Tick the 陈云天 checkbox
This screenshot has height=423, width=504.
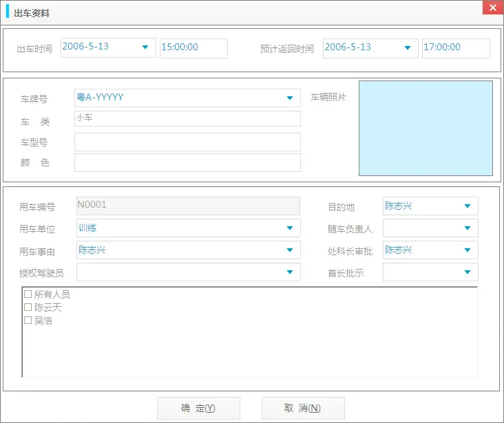click(28, 307)
